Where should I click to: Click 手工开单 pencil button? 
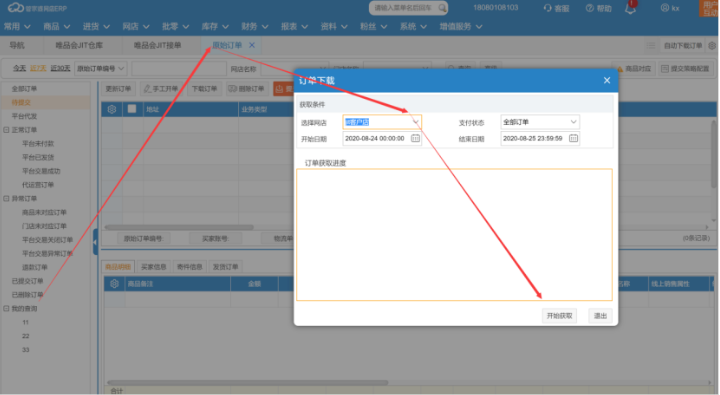tap(161, 89)
